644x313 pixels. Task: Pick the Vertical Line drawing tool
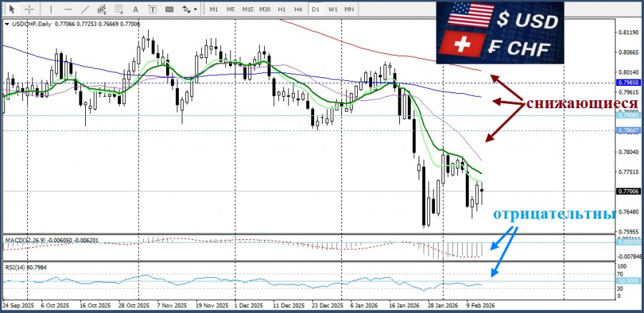click(x=51, y=9)
